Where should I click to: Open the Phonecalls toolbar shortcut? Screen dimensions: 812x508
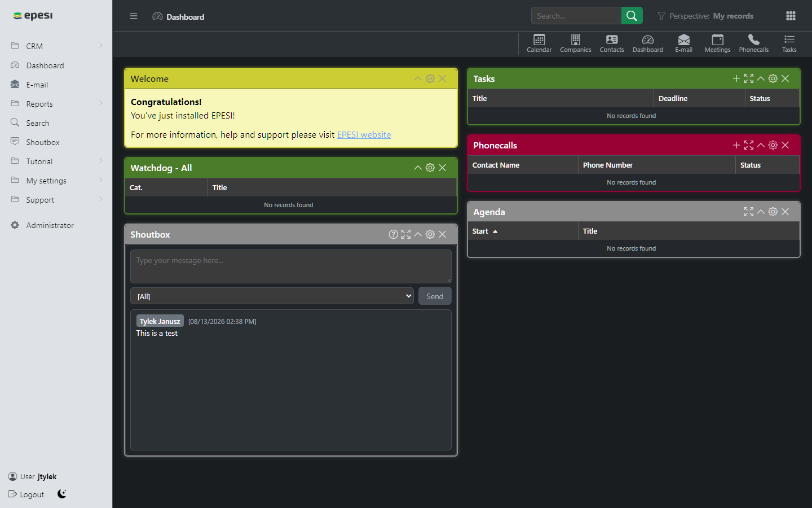tap(754, 43)
